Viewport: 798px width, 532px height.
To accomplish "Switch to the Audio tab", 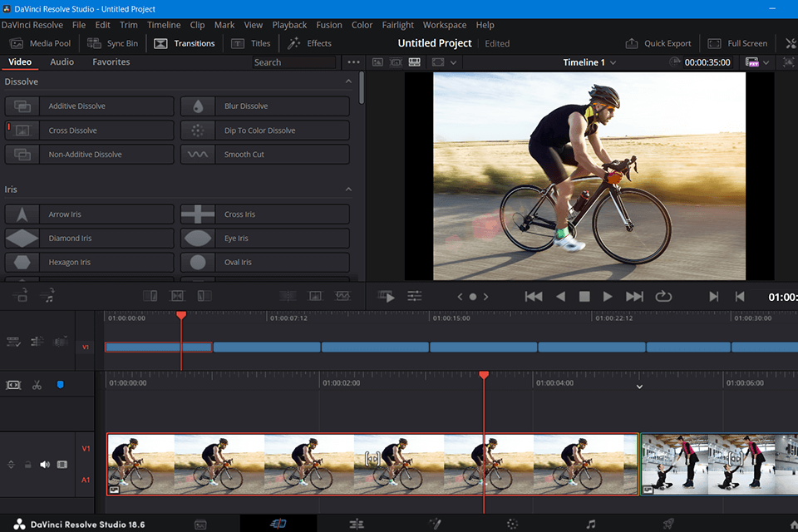I will [62, 62].
